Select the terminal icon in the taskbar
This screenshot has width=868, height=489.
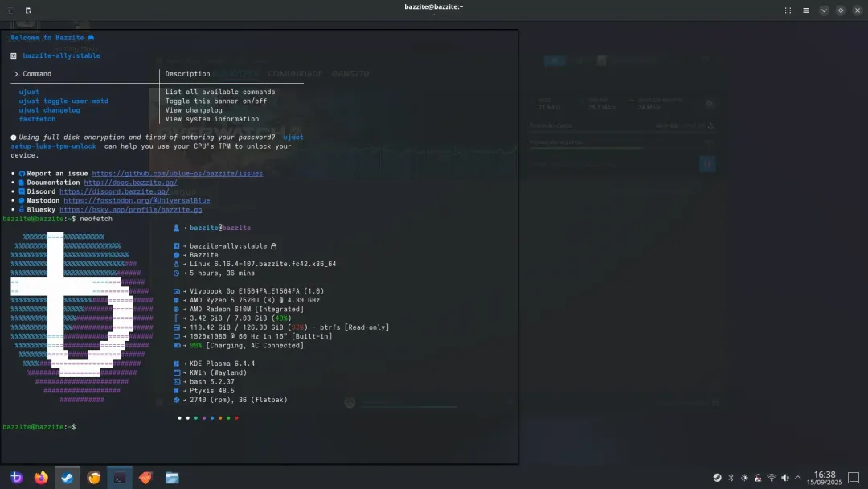point(120,478)
